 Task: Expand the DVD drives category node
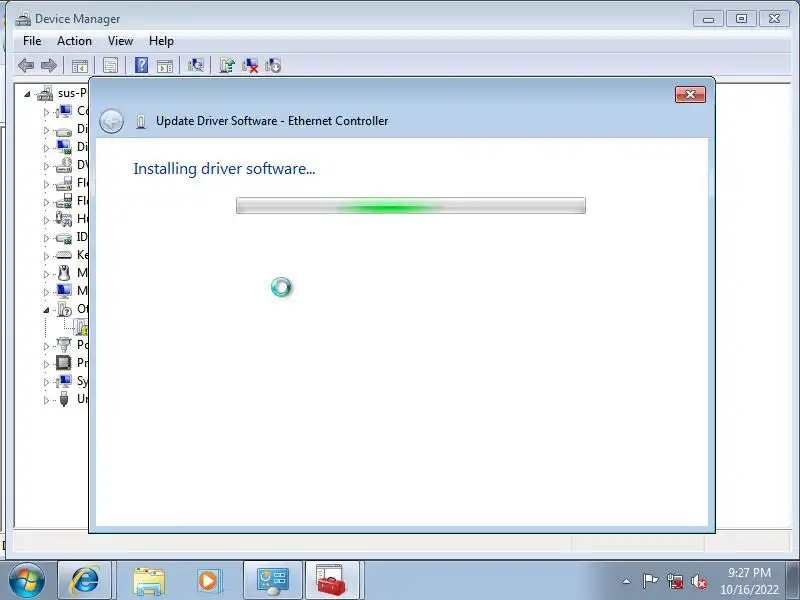(x=46, y=166)
